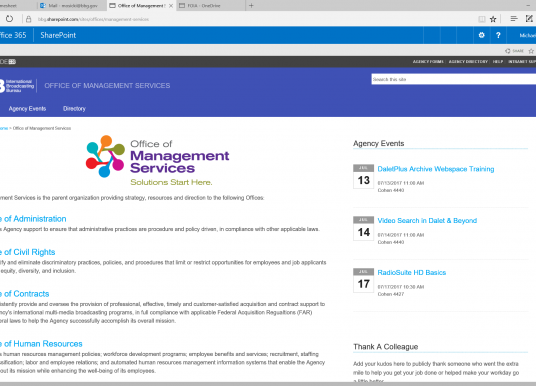Image resolution: width=536 pixels, height=386 pixels.
Task: Click the SharePoint help question mark
Action: click(498, 35)
